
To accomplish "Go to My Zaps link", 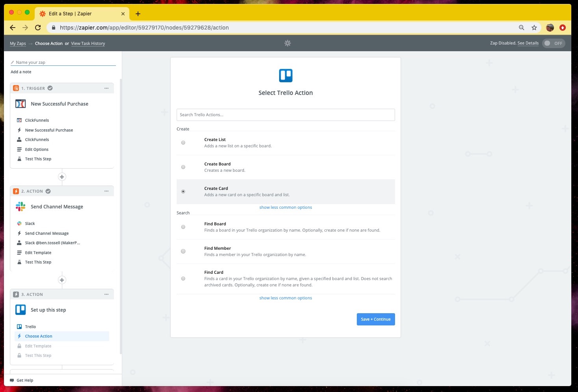I will (18, 43).
